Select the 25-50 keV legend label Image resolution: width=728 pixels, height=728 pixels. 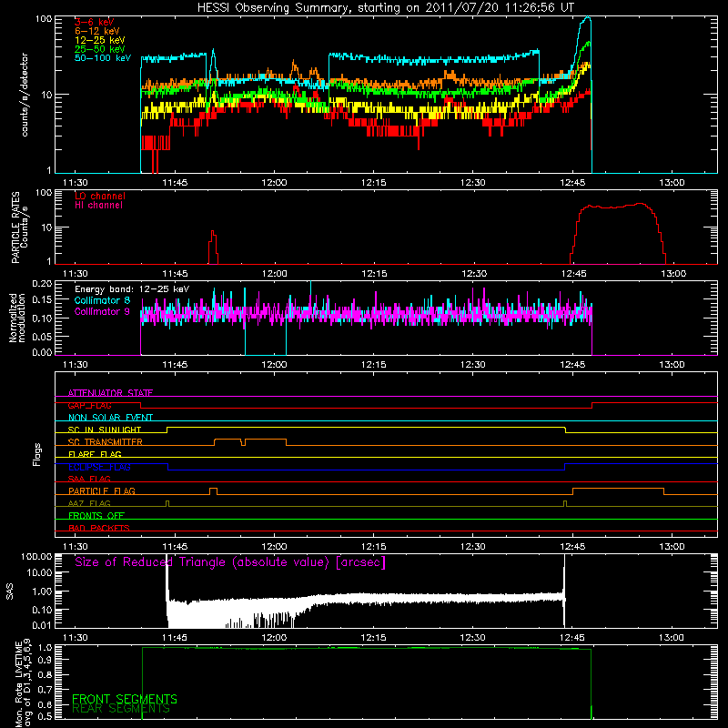click(x=100, y=49)
